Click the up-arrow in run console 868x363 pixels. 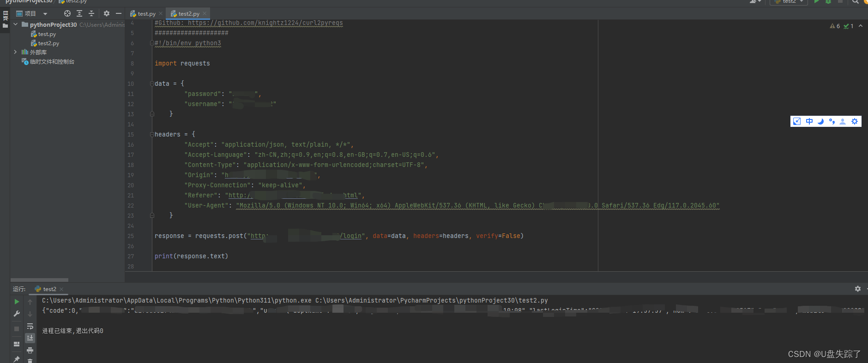pyautogui.click(x=30, y=302)
